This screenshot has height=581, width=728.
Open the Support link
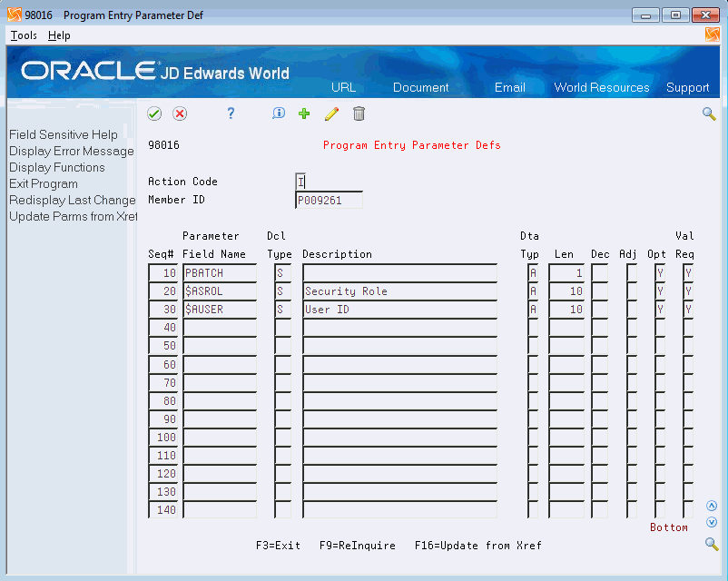(x=688, y=87)
